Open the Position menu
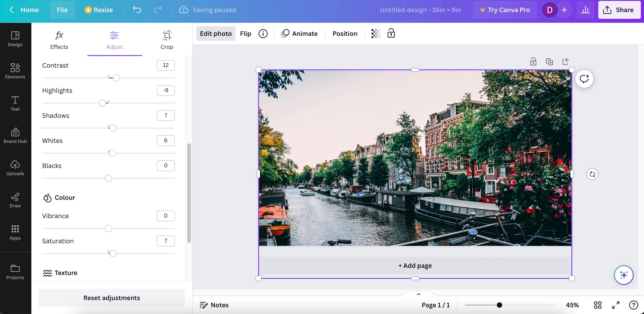Viewport: 644px width, 314px height. (345, 33)
